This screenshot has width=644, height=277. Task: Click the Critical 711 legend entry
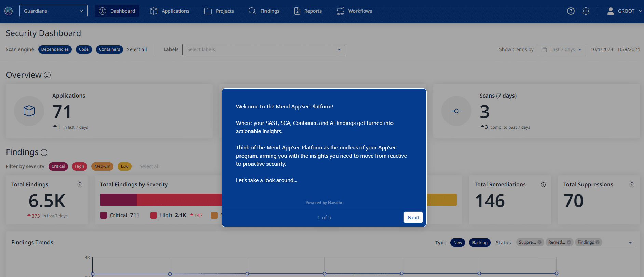point(120,215)
